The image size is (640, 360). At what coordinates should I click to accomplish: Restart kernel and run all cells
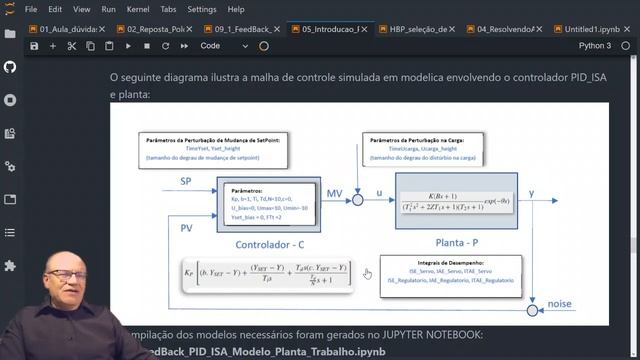click(x=184, y=46)
